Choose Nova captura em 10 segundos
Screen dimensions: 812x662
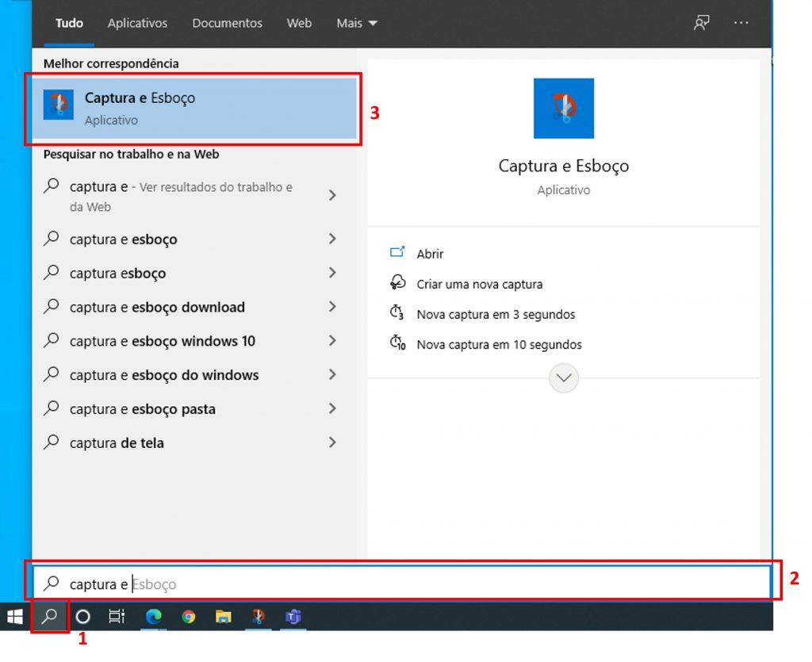(x=500, y=344)
